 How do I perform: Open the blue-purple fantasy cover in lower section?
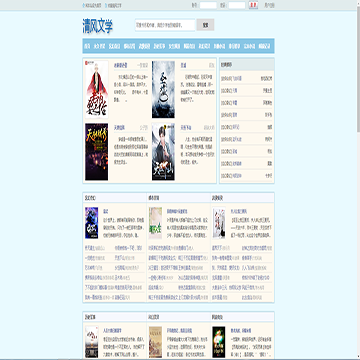pyautogui.click(x=92, y=223)
